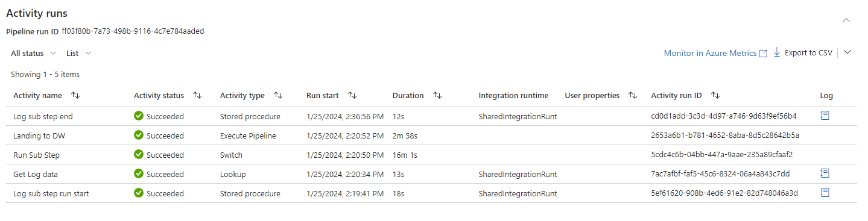
Task: Open log for Log sub step end
Action: click(x=825, y=116)
